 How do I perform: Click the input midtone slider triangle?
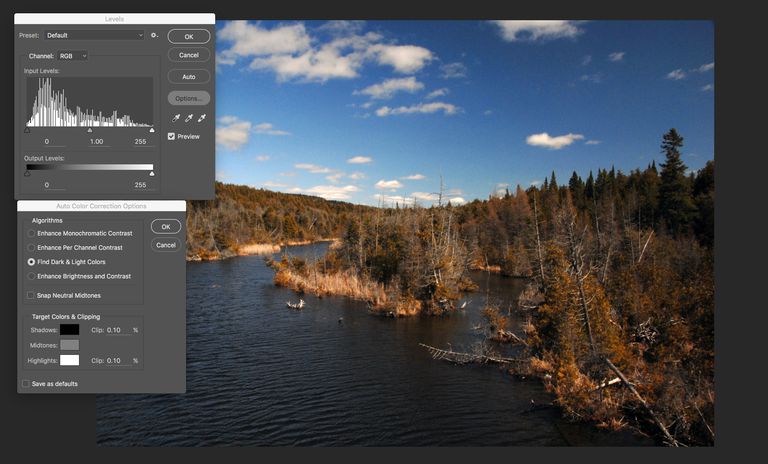[90, 130]
